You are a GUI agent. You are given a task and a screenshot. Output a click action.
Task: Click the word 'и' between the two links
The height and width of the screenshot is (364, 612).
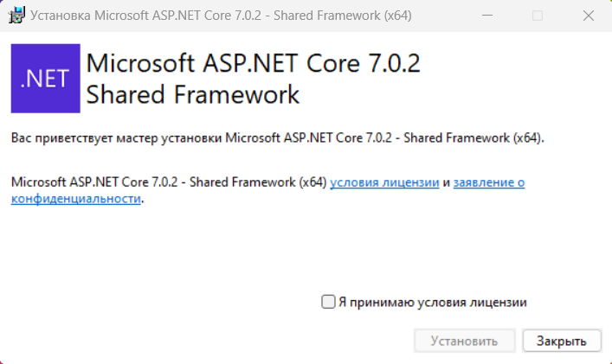(446, 182)
